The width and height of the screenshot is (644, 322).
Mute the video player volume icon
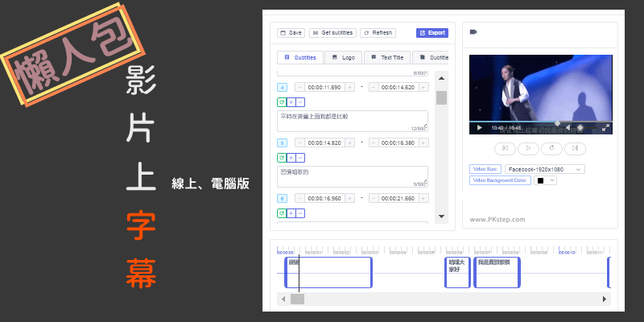[568, 128]
